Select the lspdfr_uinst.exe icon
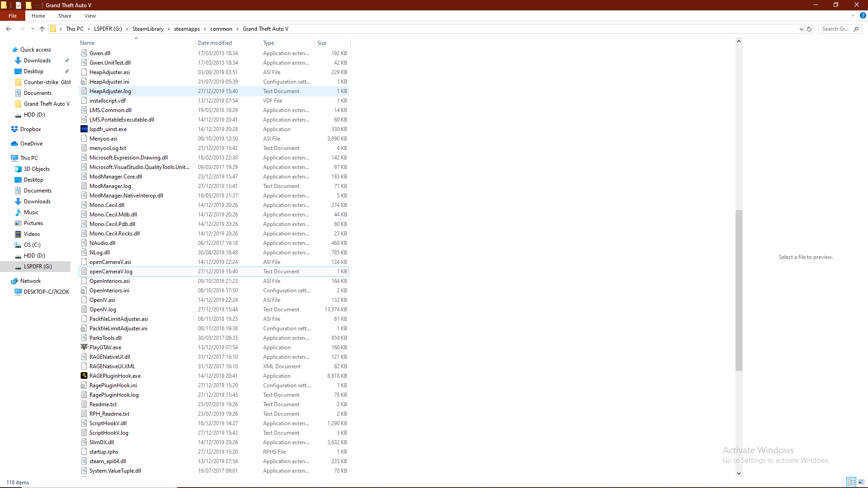Image resolution: width=868 pixels, height=488 pixels. 84,129
